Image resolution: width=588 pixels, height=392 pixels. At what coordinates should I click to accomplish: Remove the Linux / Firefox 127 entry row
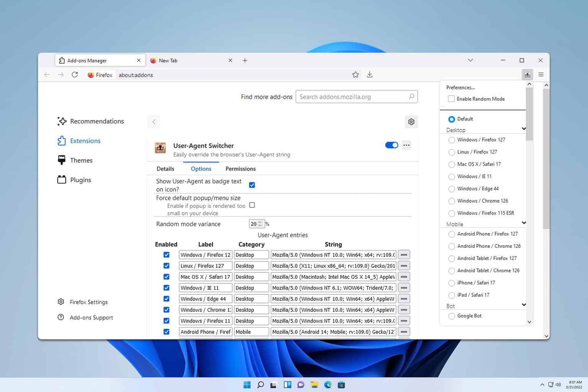tap(404, 266)
